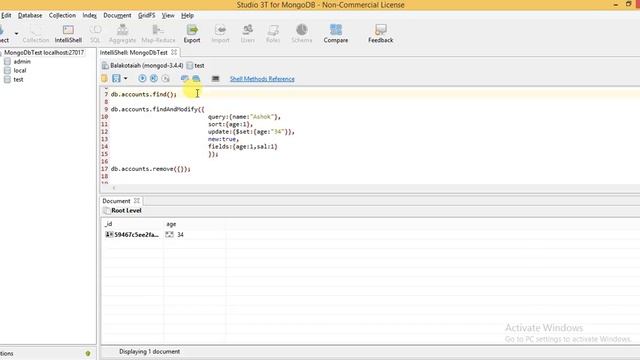Click line 7 db.accounts.find(); in editor

[144, 94]
